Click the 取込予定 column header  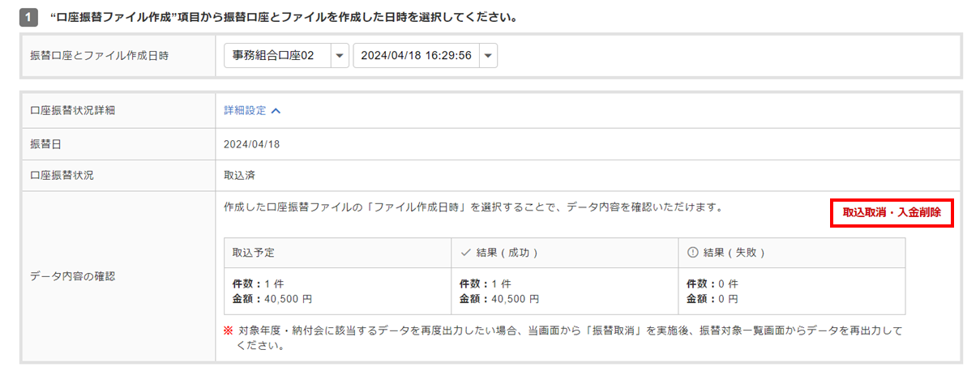(253, 253)
